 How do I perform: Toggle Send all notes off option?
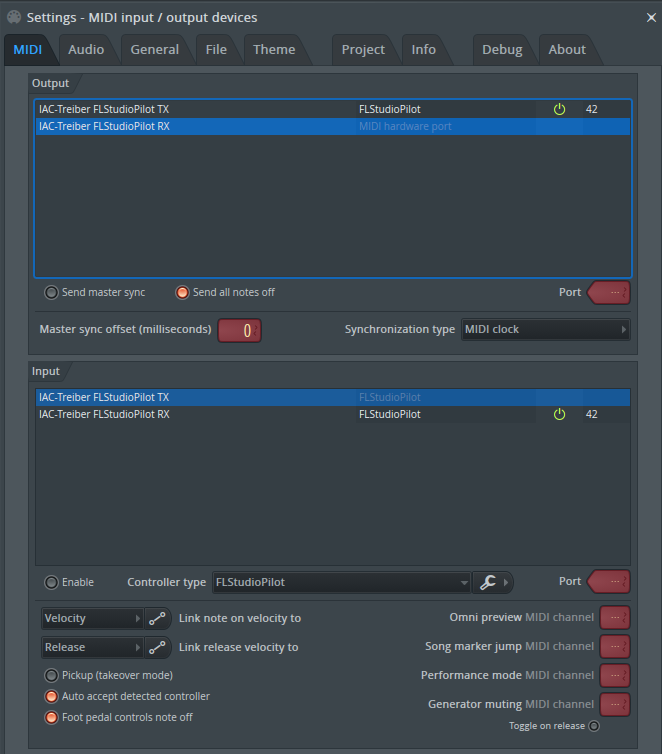[x=182, y=292]
